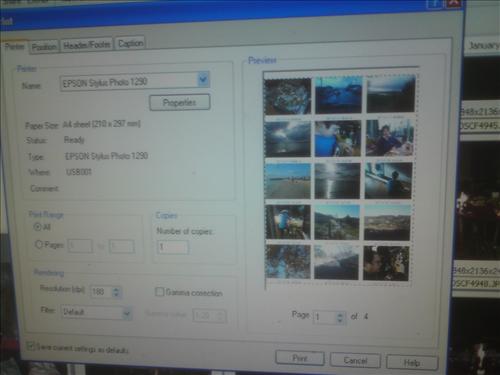500x375 pixels.
Task: Click the Number of copies field
Action: 172,247
